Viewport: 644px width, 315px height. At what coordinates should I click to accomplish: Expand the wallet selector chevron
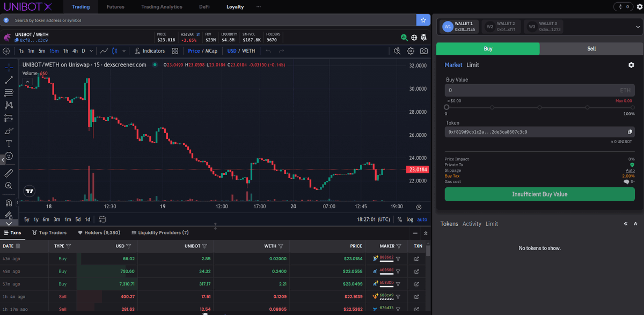(637, 26)
